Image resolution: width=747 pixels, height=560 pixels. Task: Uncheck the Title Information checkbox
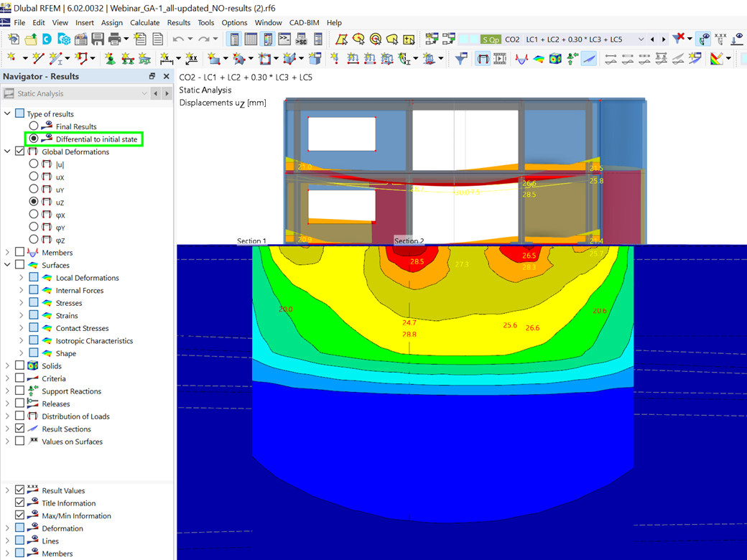tap(19, 503)
